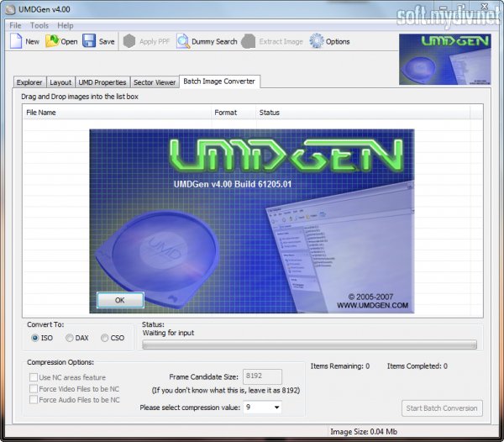Screen dimensions: 504x442
Task: Open the compression value dropdown
Action: [276, 408]
